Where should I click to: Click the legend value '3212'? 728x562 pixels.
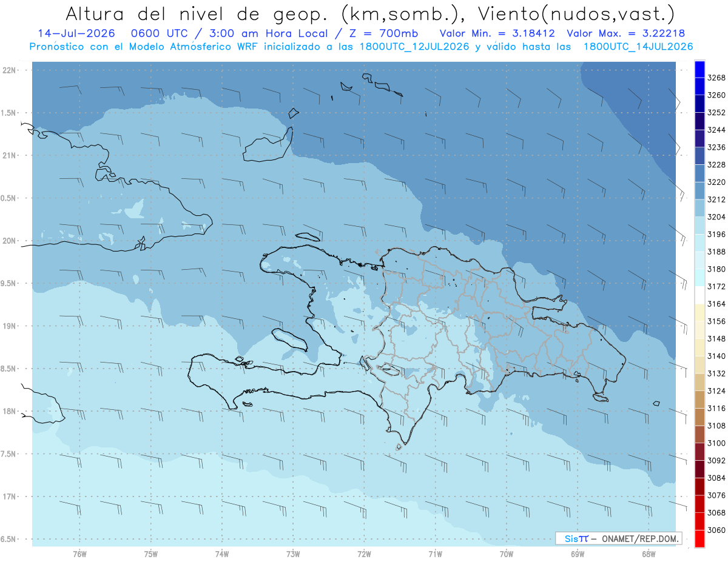point(716,199)
